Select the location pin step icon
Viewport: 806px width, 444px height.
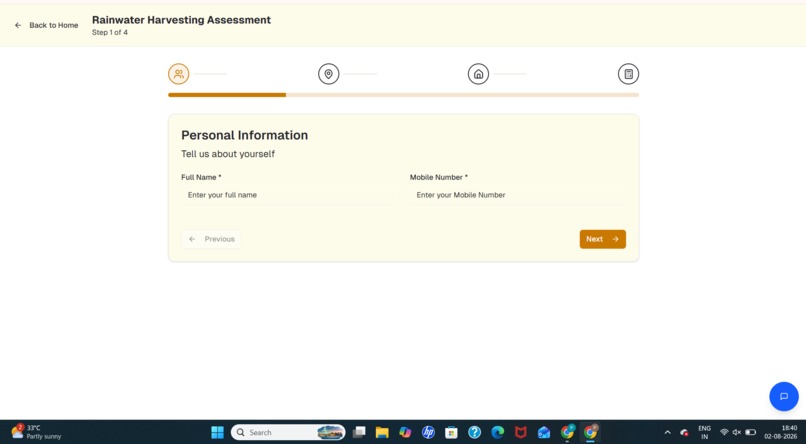(x=328, y=74)
